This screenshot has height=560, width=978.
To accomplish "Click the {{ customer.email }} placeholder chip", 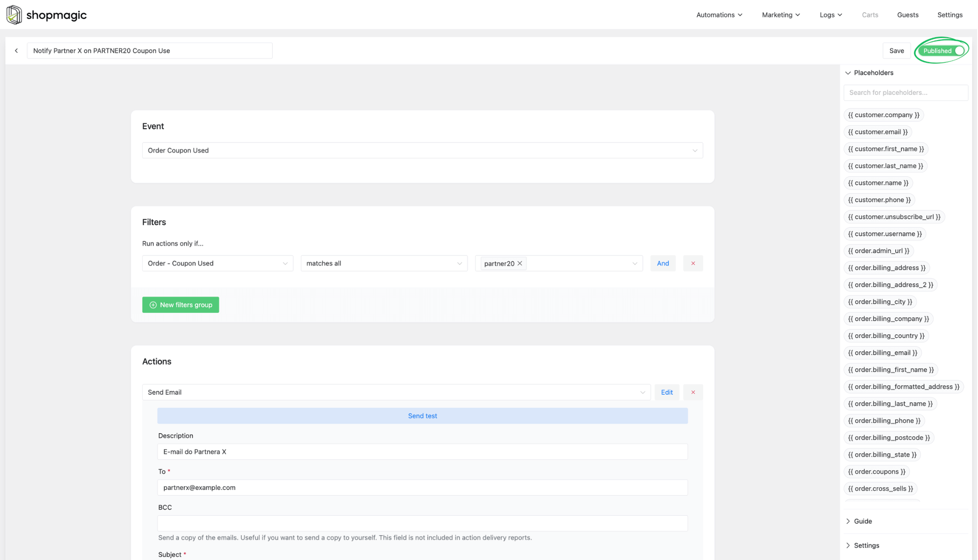I will tap(878, 132).
